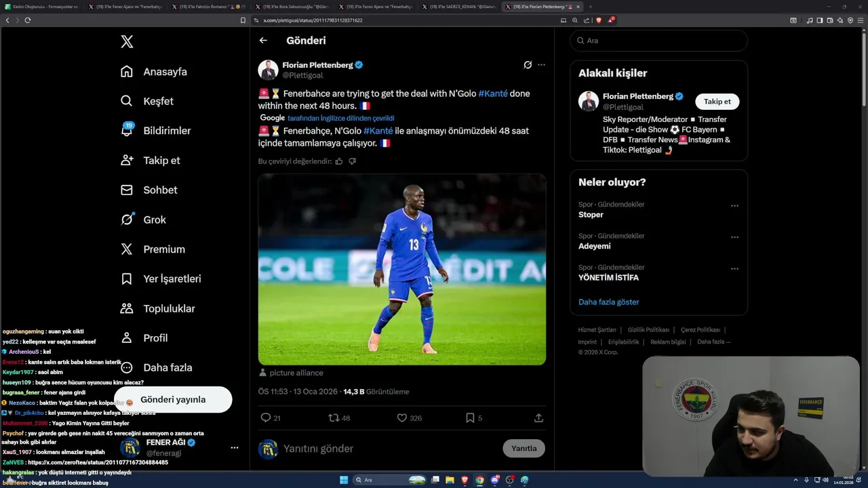Open File Explorer from the taskbar
868x488 pixels.
450,480
